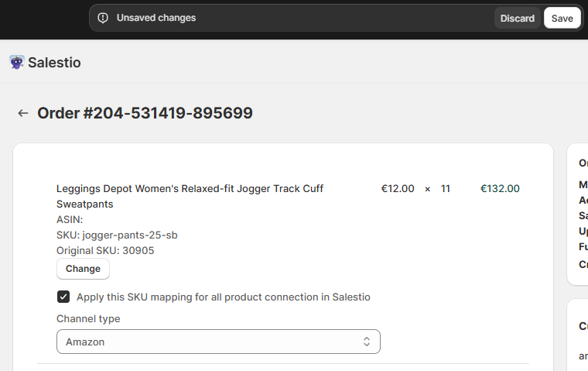The width and height of the screenshot is (588, 371).
Task: Open the Channel type dropdown showing Amazon
Action: point(218,342)
